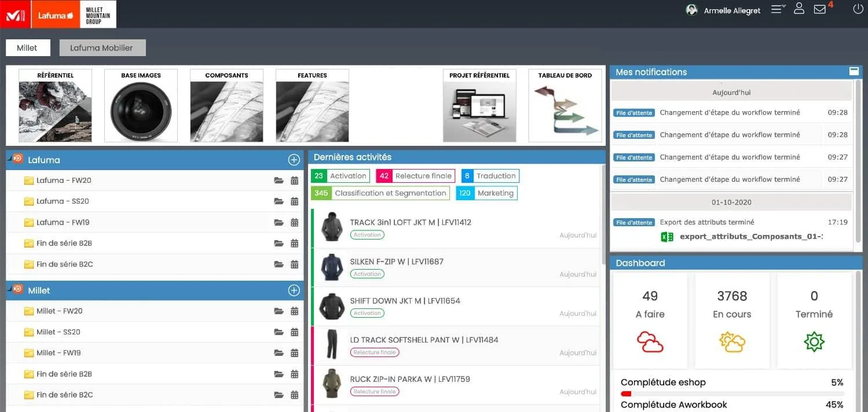Image resolution: width=868 pixels, height=412 pixels.
Task: Click the Millet Mountain Group logo
Action: click(x=97, y=14)
